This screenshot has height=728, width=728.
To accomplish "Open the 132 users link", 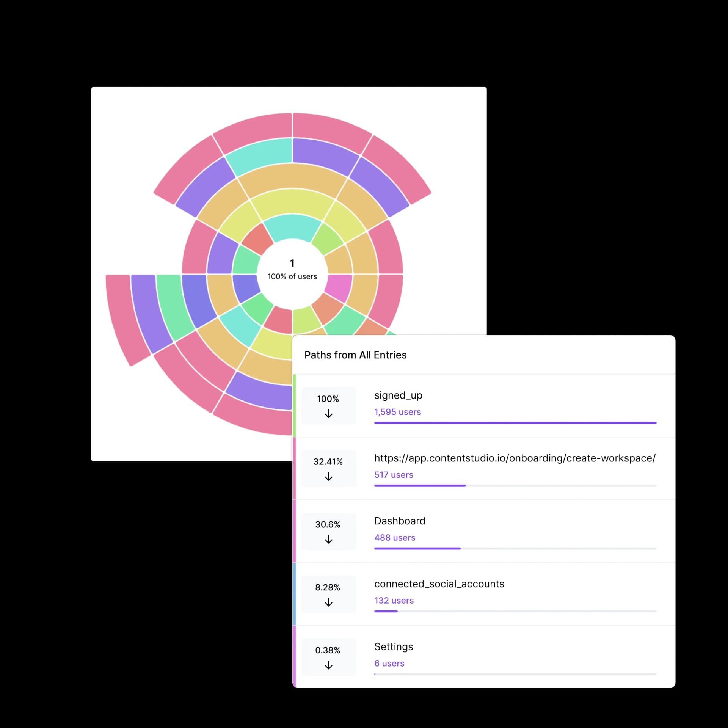I will (394, 601).
